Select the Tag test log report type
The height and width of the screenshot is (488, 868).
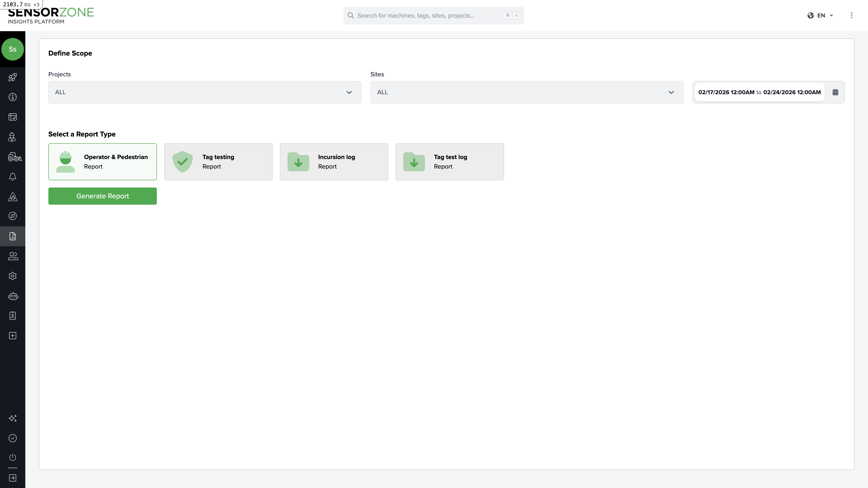(x=450, y=162)
